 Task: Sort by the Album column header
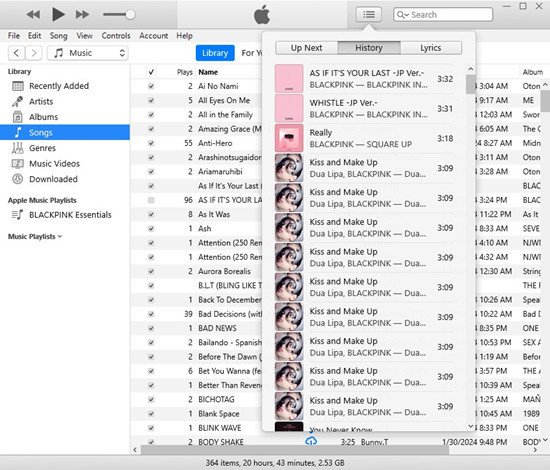(532, 72)
